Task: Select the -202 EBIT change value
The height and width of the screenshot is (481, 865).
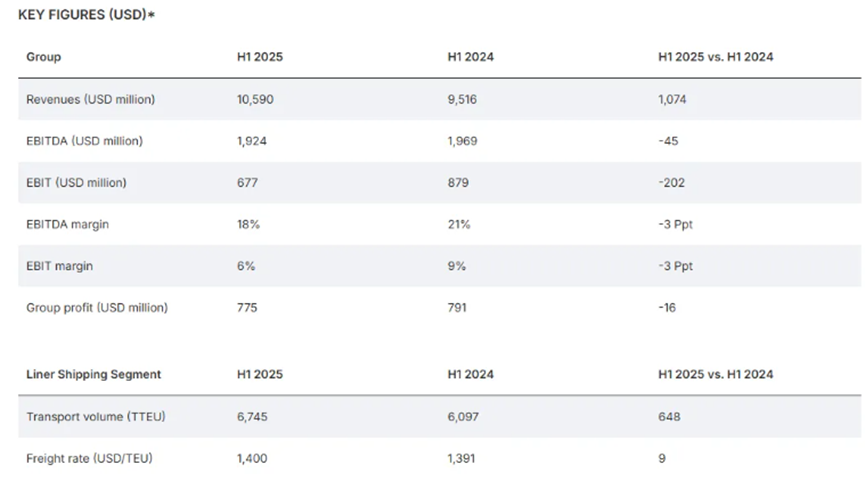Action: 671,183
